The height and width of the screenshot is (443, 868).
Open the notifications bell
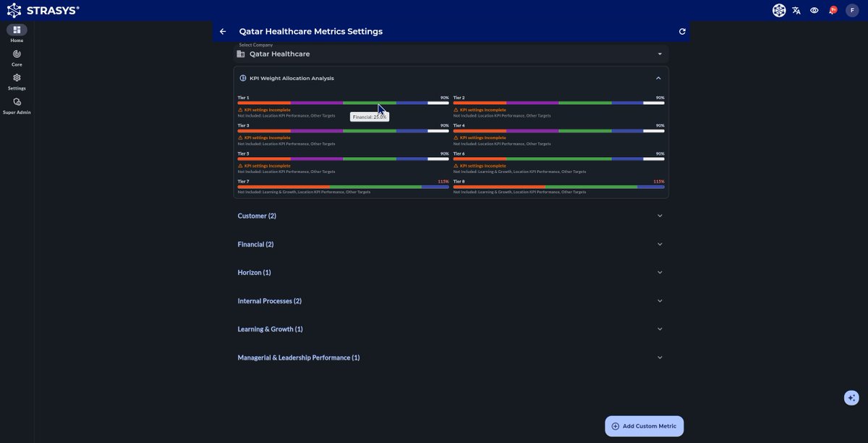coord(833,10)
